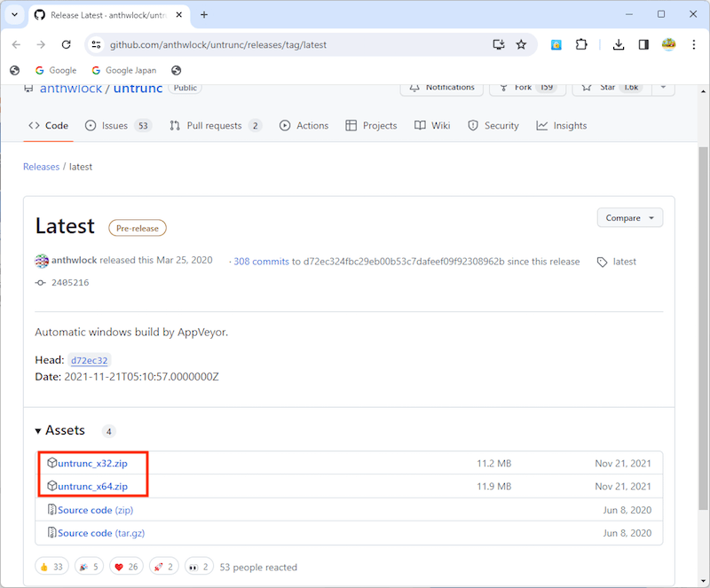The image size is (710, 588).
Task: Switch to the Code tab
Action: point(49,126)
